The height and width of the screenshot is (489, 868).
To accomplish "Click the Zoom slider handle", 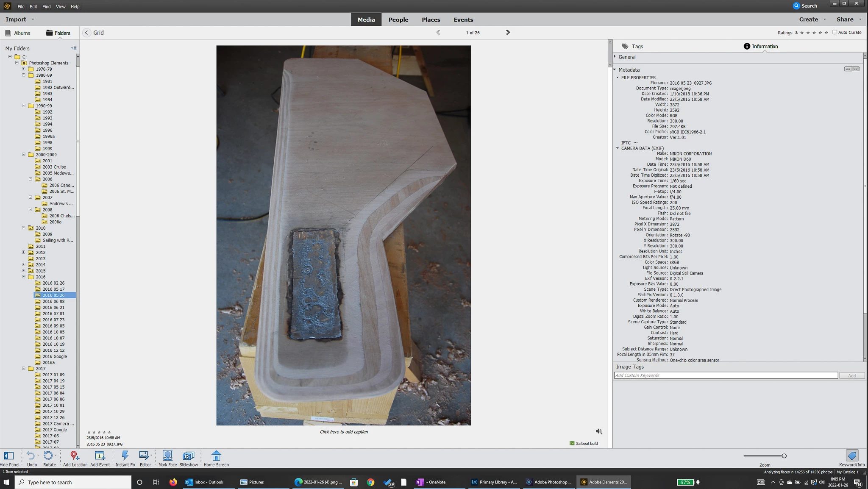I will [x=784, y=456].
